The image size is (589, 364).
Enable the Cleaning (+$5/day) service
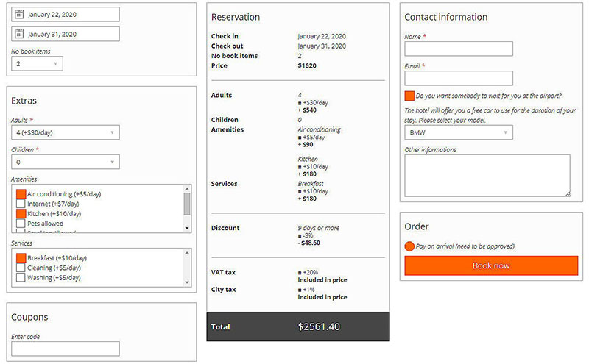pyautogui.click(x=21, y=268)
